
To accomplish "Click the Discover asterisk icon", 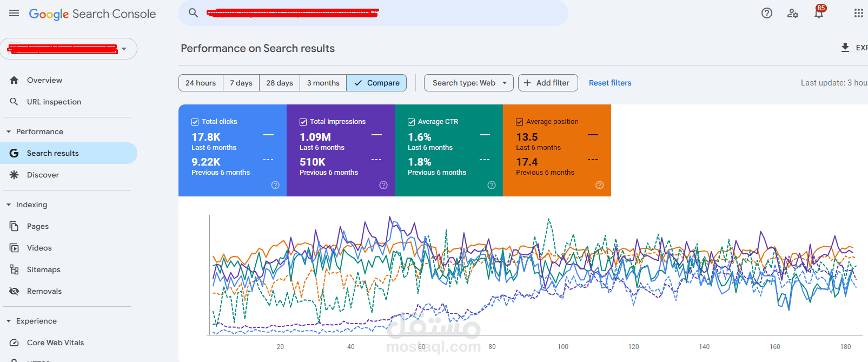I will coord(14,175).
